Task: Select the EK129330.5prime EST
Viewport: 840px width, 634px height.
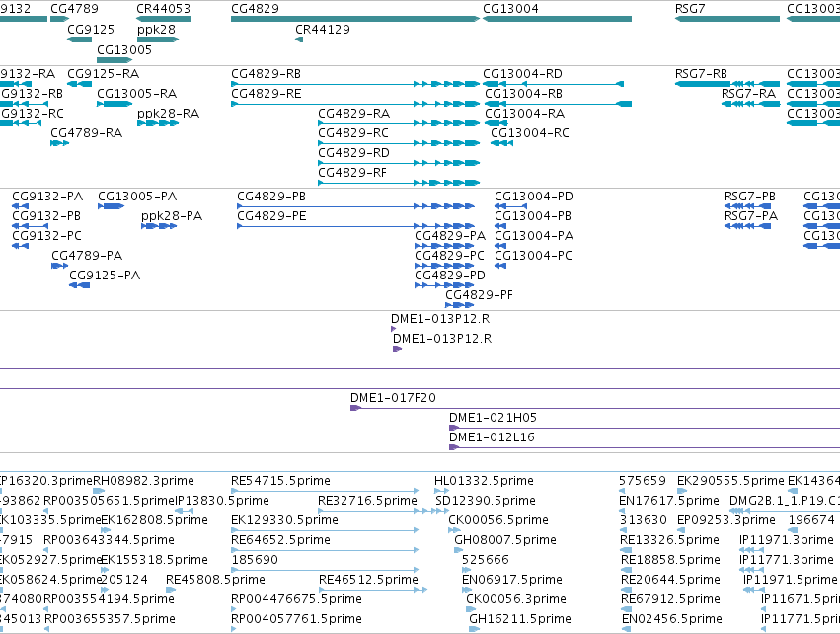Action: [x=325, y=530]
